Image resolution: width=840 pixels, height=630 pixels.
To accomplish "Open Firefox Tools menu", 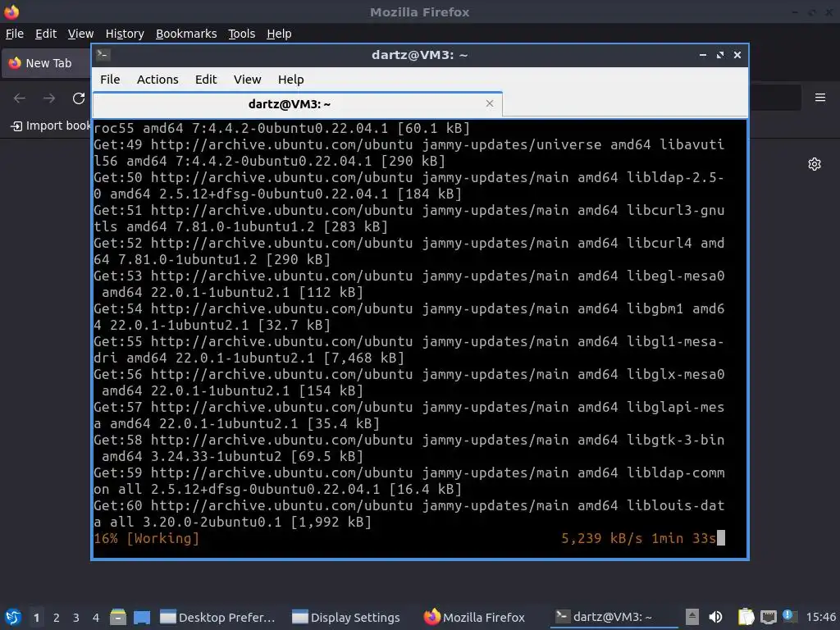I will (241, 34).
